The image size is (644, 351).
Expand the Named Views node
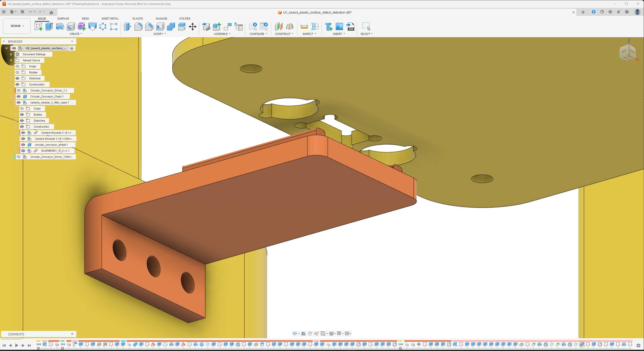point(11,60)
